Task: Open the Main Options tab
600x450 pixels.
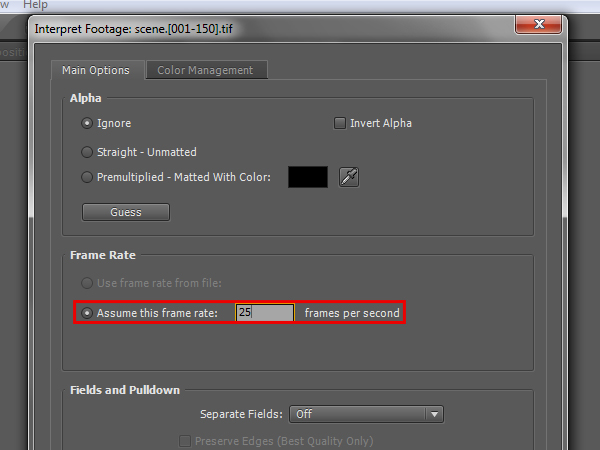Action: [x=97, y=70]
